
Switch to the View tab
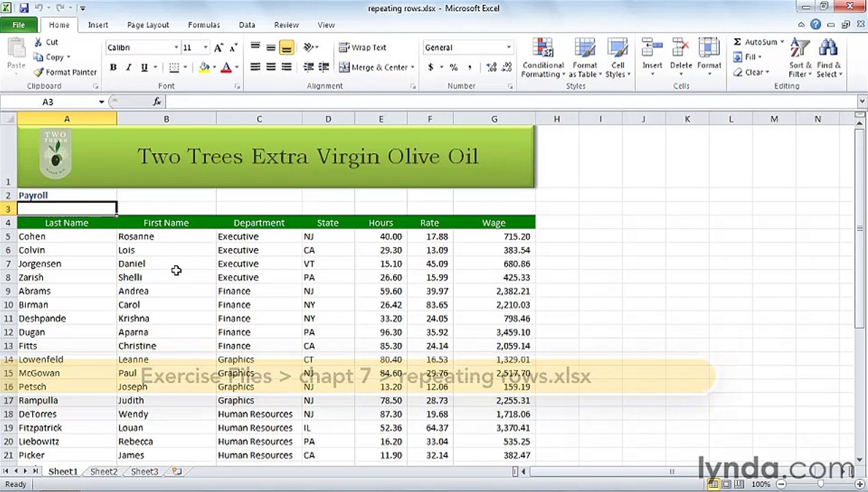(x=326, y=25)
